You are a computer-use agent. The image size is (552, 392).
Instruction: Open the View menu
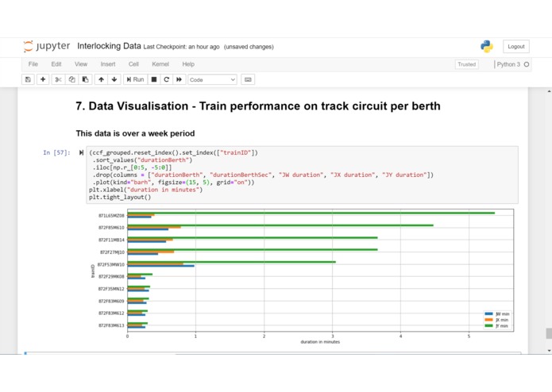(x=81, y=64)
